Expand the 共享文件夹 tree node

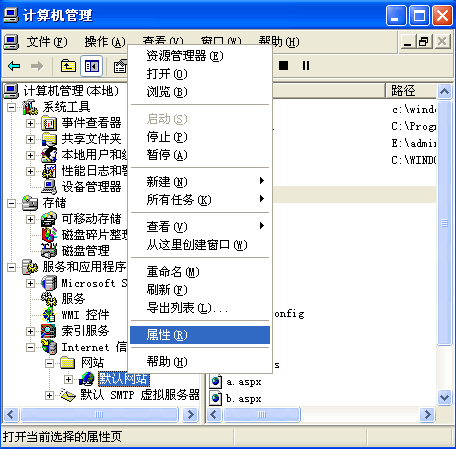click(x=30, y=139)
